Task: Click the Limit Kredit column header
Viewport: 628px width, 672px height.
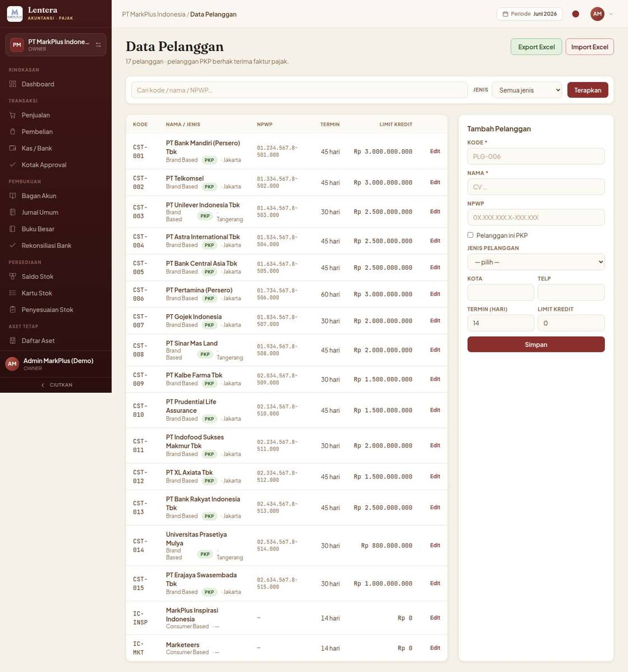Action: (396, 125)
